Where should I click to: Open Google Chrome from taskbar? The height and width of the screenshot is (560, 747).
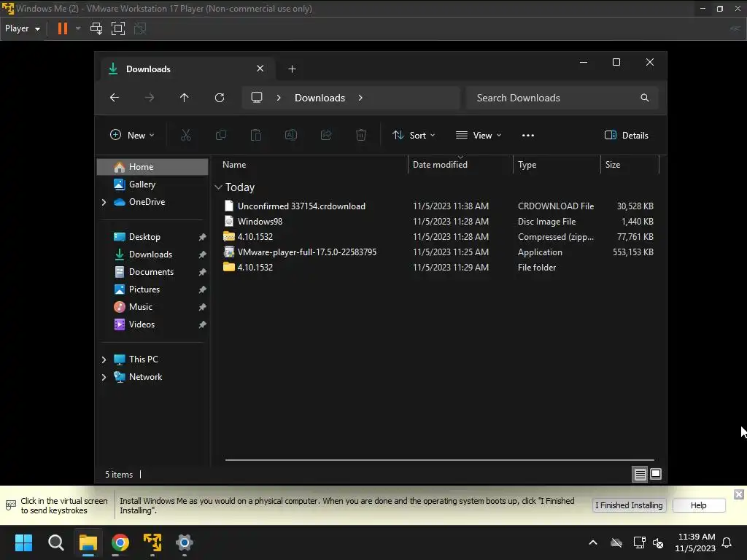120,542
